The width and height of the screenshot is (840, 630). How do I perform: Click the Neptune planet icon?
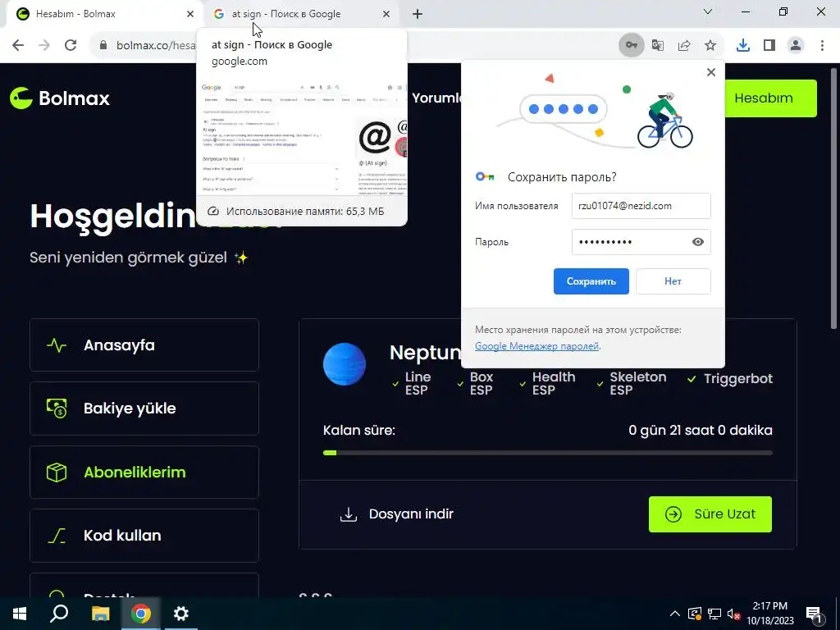tap(345, 363)
